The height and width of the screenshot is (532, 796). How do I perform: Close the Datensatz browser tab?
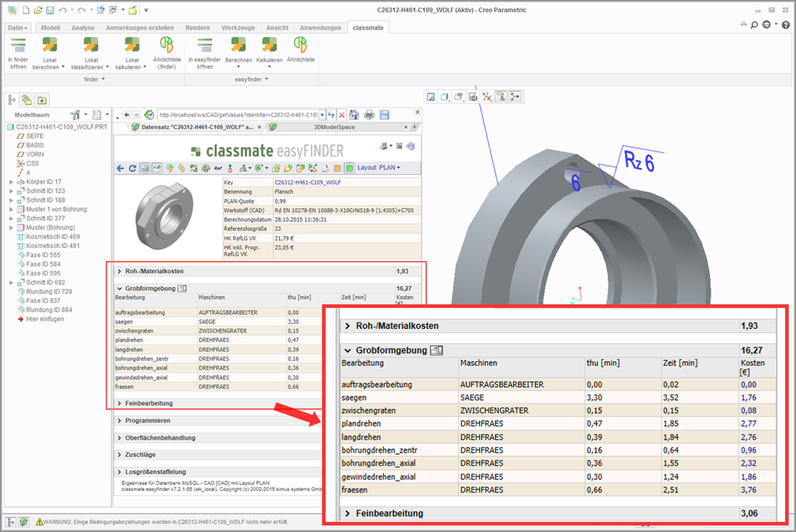point(259,127)
